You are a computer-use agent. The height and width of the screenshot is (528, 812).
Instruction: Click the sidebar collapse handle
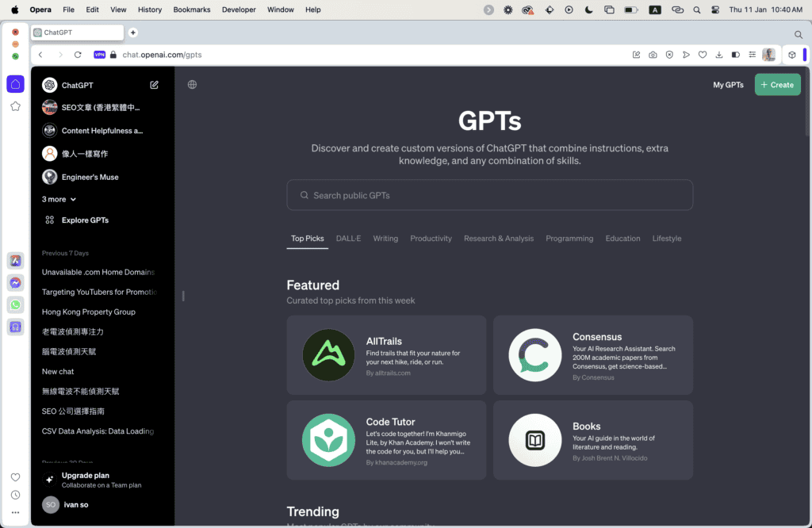pyautogui.click(x=183, y=296)
